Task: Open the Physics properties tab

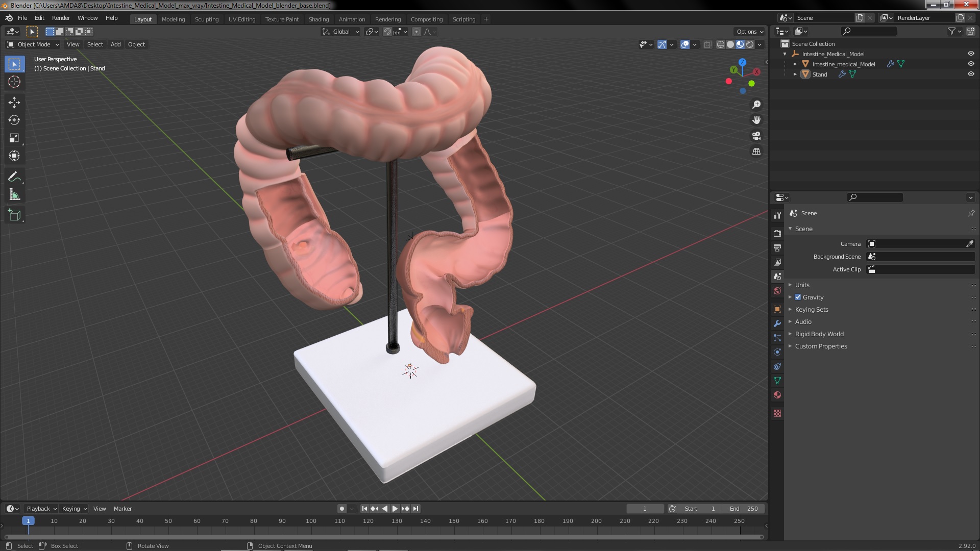Action: click(x=777, y=352)
